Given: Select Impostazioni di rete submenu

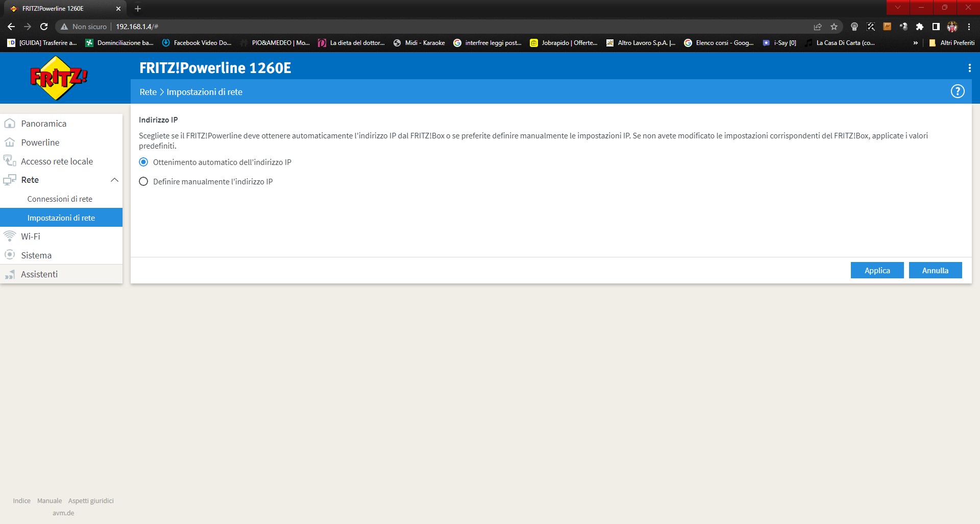Looking at the screenshot, I should click(61, 218).
